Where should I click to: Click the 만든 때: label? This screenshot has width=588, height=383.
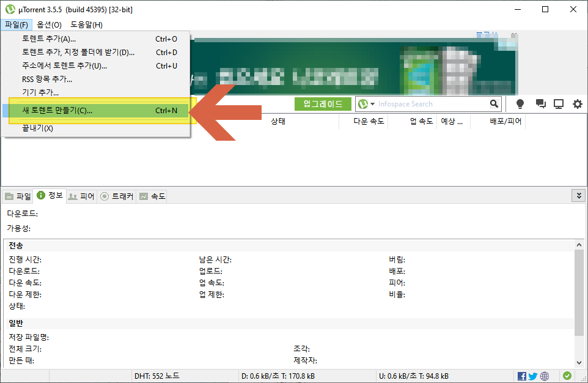[21, 360]
